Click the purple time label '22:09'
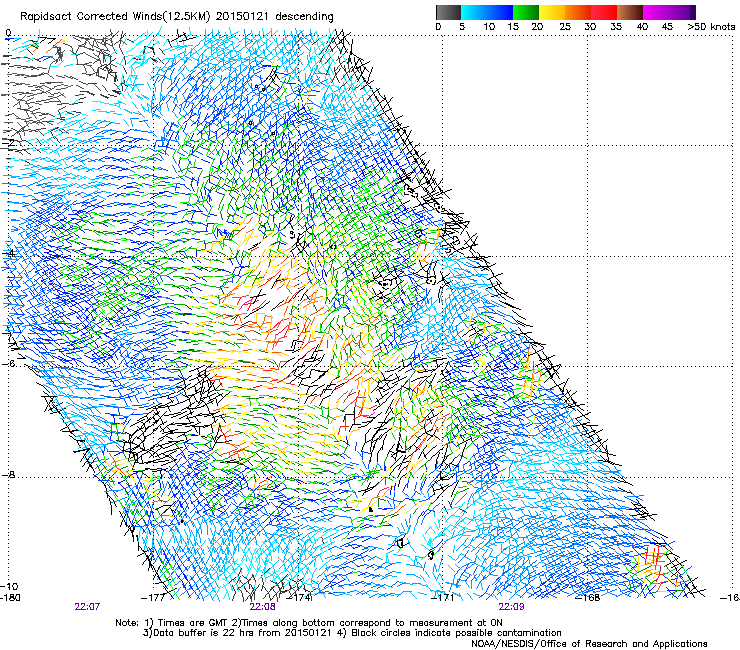 pyautogui.click(x=511, y=607)
